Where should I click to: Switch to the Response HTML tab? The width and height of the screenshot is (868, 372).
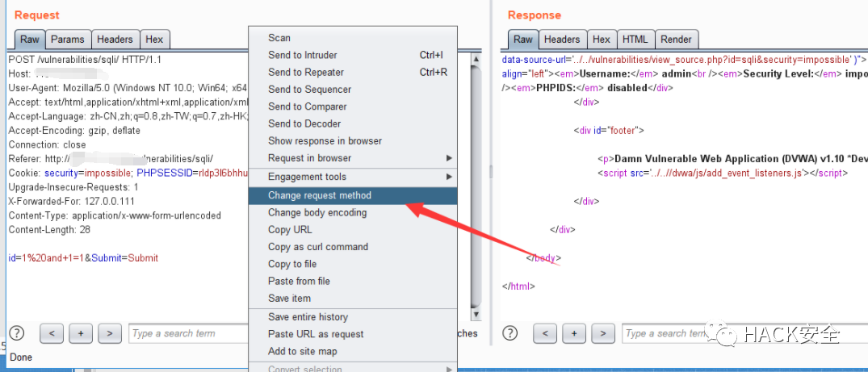pos(635,40)
